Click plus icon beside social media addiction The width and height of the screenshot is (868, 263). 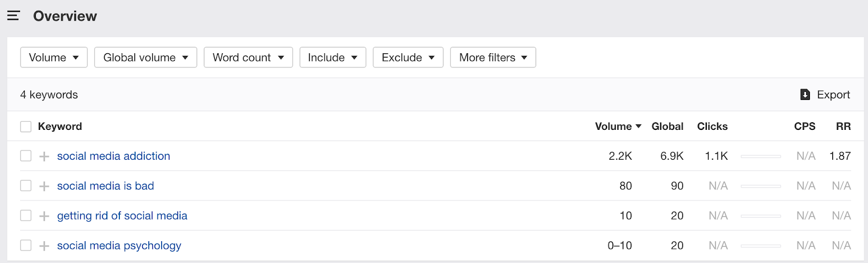tap(44, 156)
